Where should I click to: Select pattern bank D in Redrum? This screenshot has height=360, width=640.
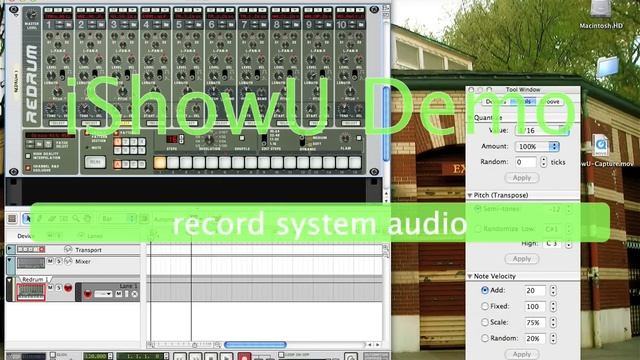click(142, 164)
